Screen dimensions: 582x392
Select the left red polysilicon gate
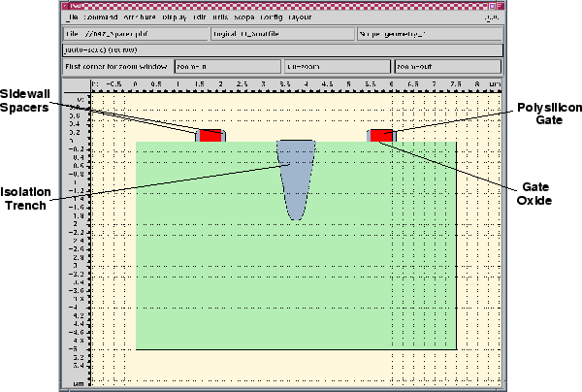coord(210,135)
